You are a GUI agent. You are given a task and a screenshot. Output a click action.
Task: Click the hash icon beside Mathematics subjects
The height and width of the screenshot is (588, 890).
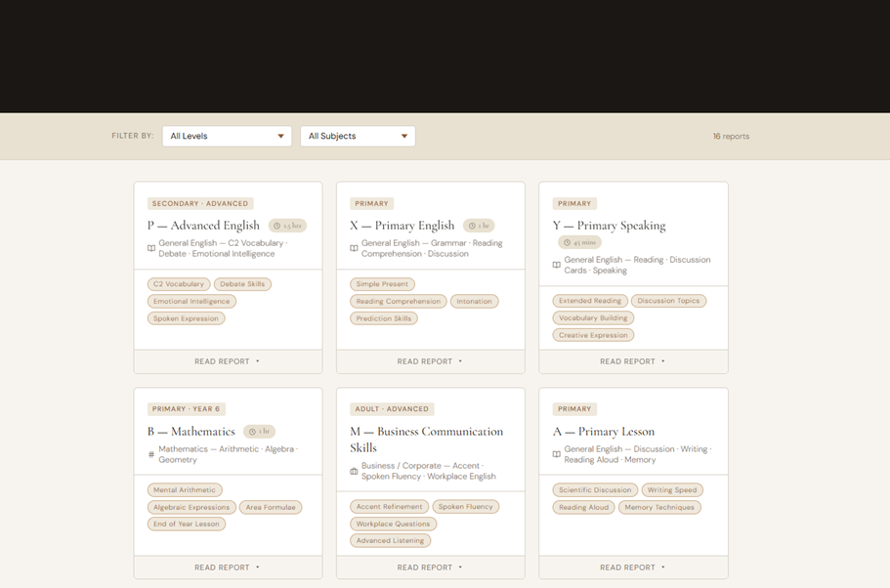coord(151,454)
